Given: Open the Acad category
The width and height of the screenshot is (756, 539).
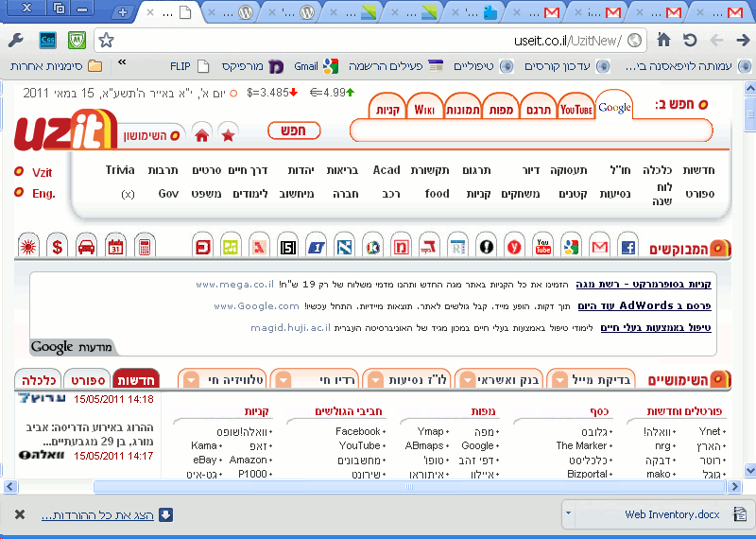Looking at the screenshot, I should (387, 170).
